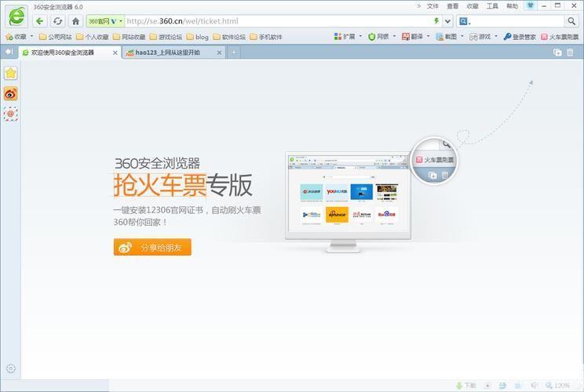
Task: Open sidebar settings gear icon
Action: coord(11,368)
